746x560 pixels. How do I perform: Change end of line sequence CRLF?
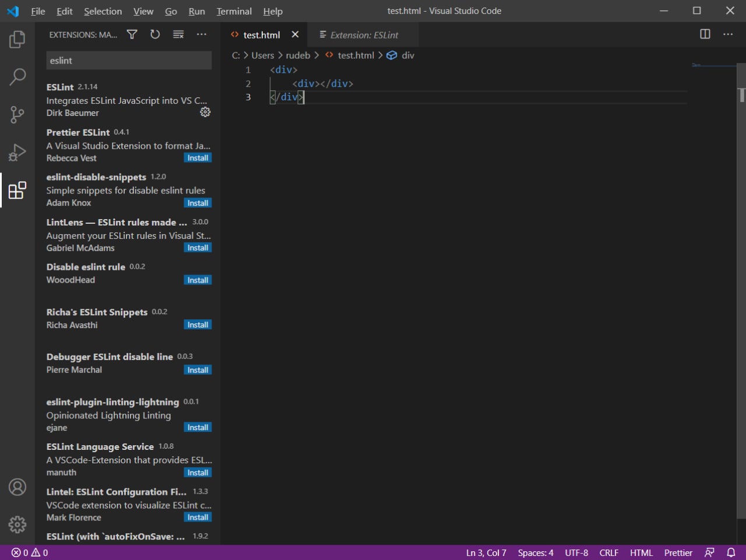click(x=609, y=552)
